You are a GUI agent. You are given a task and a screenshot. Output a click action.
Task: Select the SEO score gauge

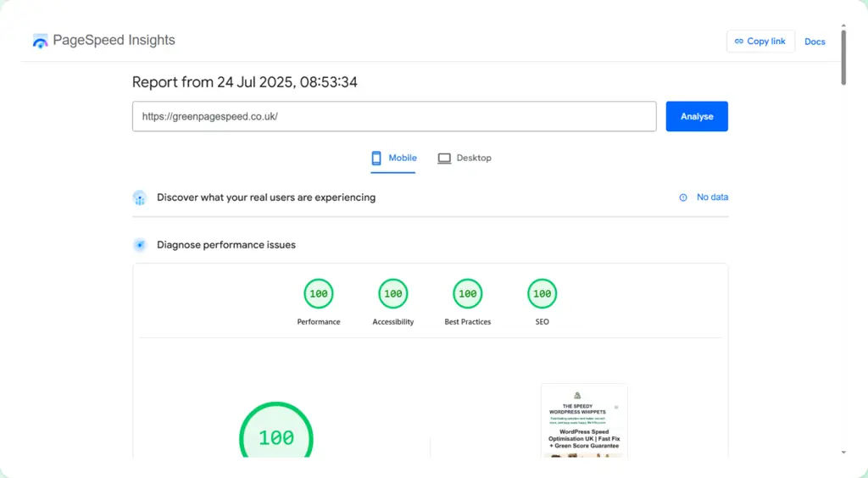click(x=542, y=294)
